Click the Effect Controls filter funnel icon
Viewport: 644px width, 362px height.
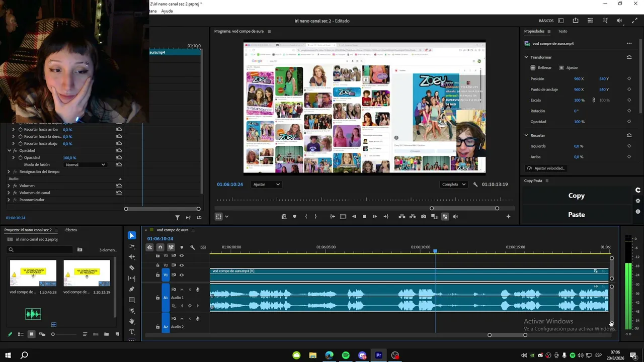tap(178, 218)
